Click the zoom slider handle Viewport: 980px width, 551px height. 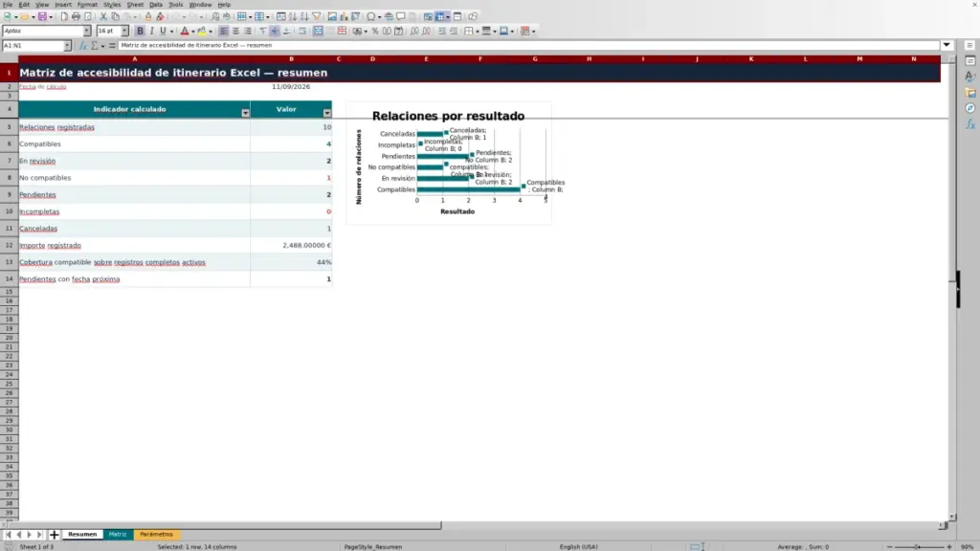tap(918, 547)
